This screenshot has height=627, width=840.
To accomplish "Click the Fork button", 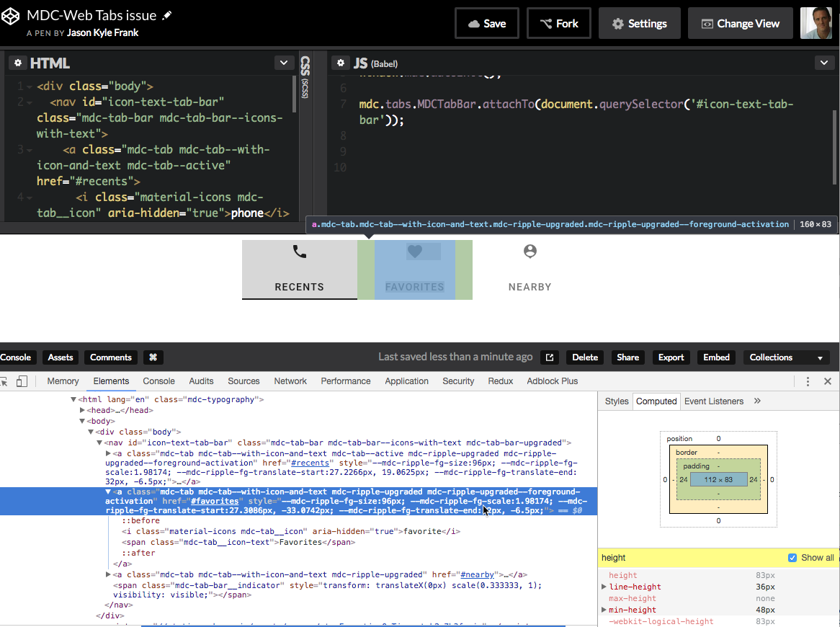I will [558, 22].
